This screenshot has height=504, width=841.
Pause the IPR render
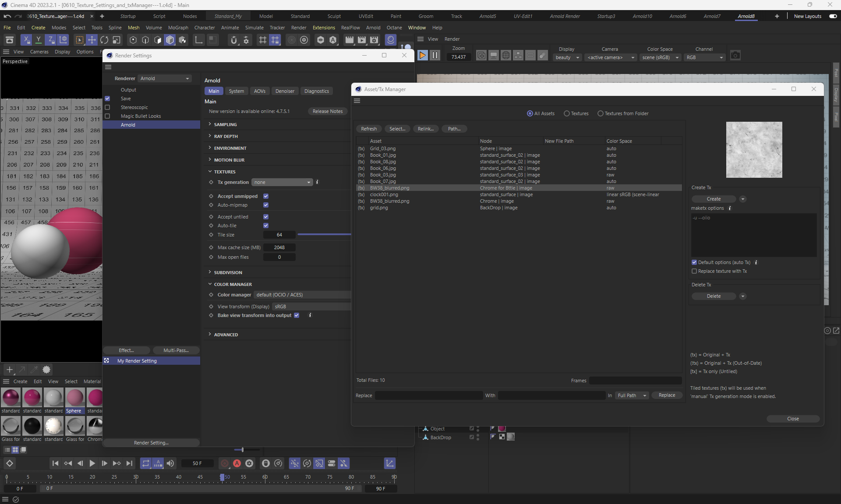pos(435,55)
